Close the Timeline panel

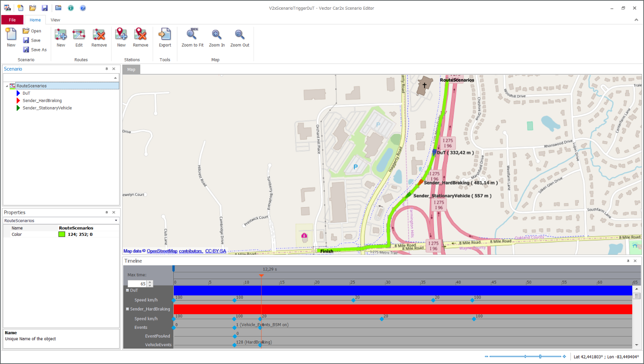(635, 261)
